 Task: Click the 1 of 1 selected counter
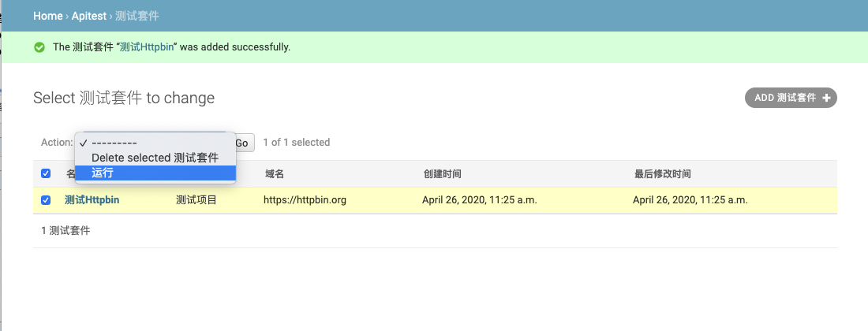(x=296, y=143)
